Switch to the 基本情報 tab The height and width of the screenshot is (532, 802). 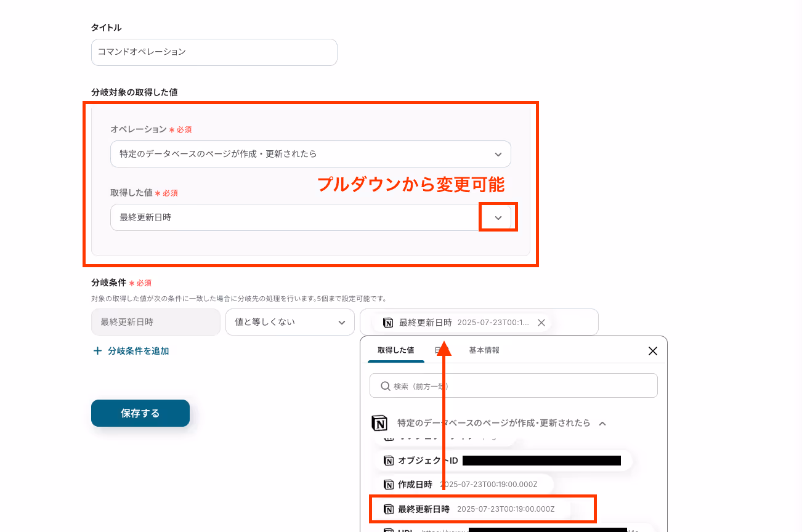point(484,350)
